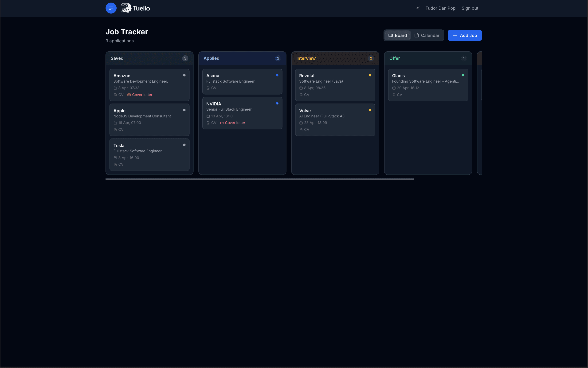Click the CV icon on the Asana card
Image resolution: width=588 pixels, height=368 pixels.
pyautogui.click(x=208, y=88)
